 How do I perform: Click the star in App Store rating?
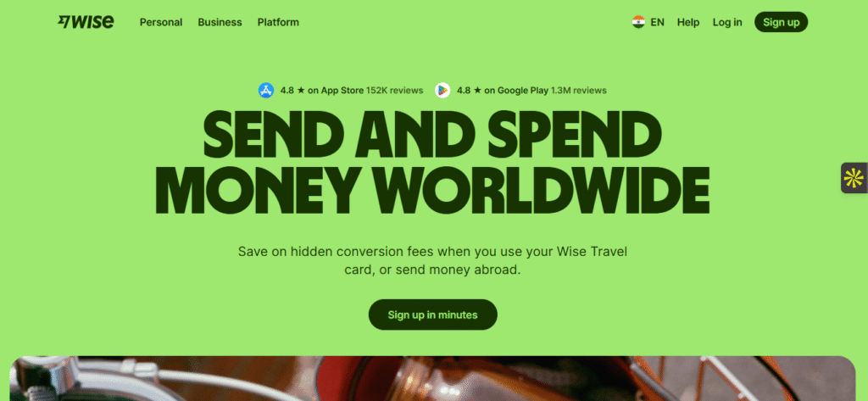point(301,90)
